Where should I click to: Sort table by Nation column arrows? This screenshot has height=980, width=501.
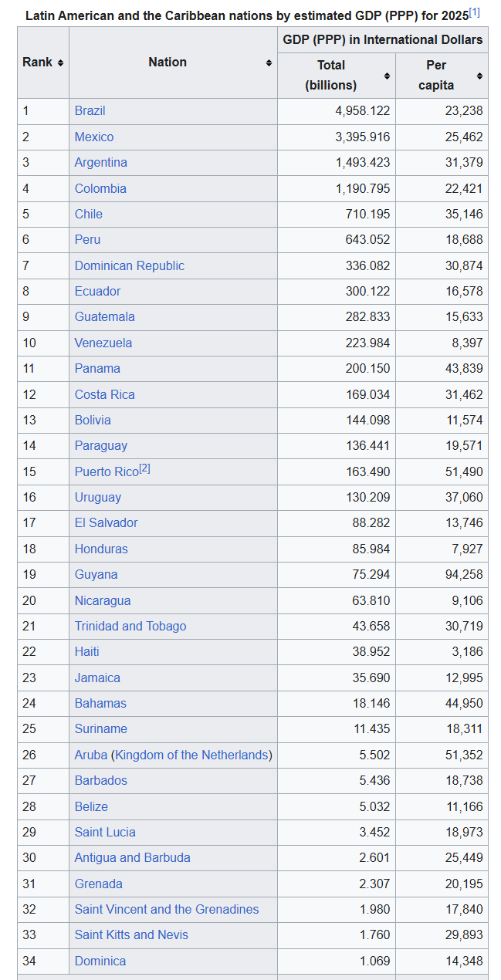[269, 63]
